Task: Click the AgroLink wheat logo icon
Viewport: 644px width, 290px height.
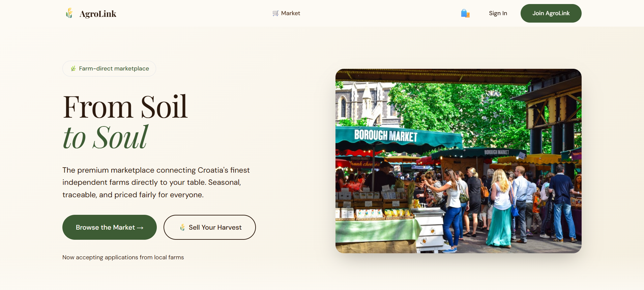Action: coord(69,13)
